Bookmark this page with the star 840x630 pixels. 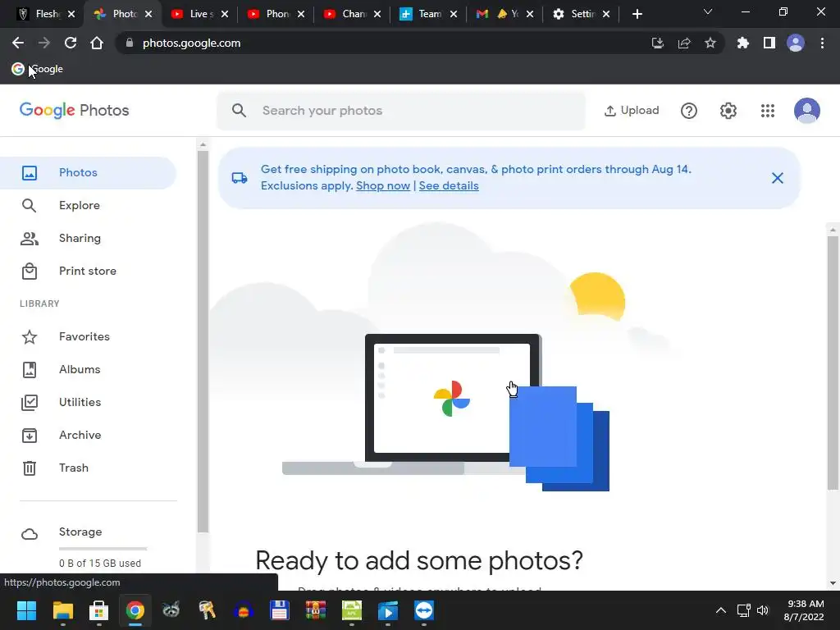tap(710, 43)
